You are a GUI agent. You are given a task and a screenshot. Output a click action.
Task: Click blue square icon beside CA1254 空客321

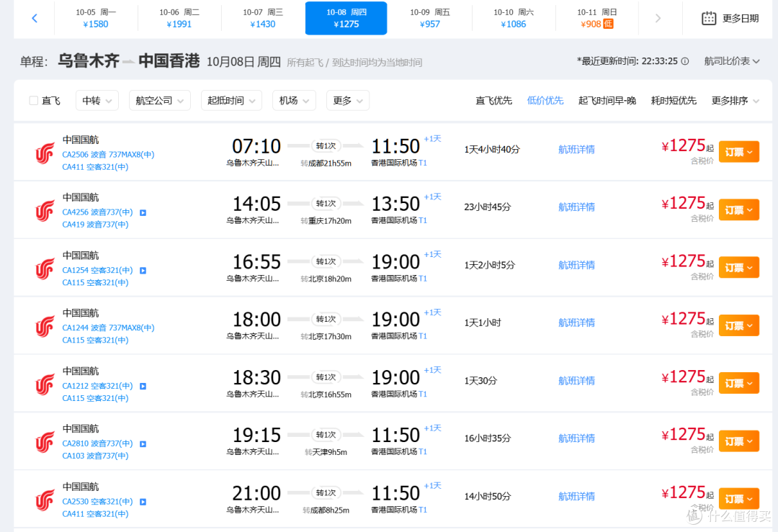click(x=143, y=271)
